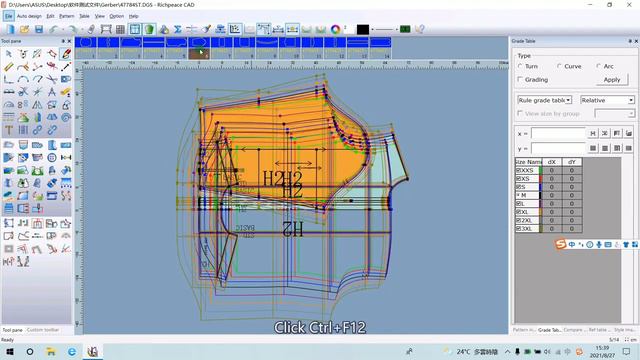Image resolution: width=640 pixels, height=360 pixels.
Task: Select the pocket shape tool
Action: (23, 145)
